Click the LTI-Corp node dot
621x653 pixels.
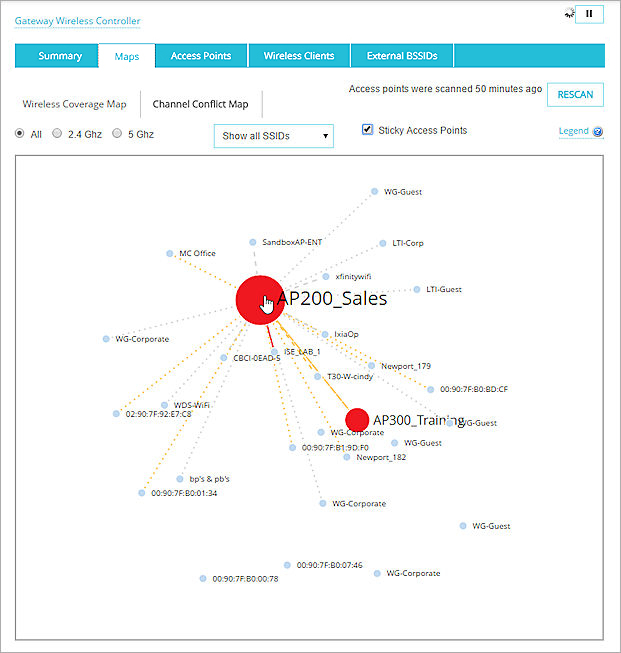(x=382, y=243)
